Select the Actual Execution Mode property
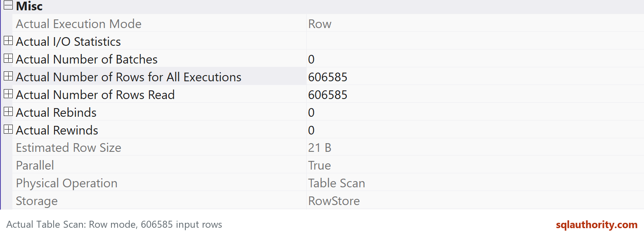This screenshot has height=236, width=644. point(78,24)
